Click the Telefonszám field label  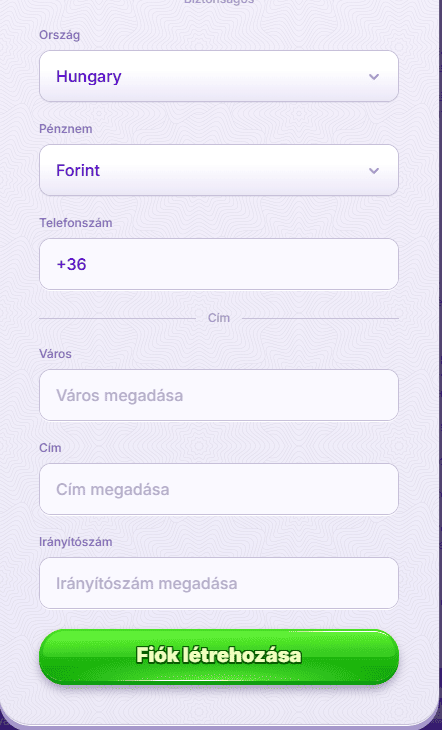(x=75, y=223)
